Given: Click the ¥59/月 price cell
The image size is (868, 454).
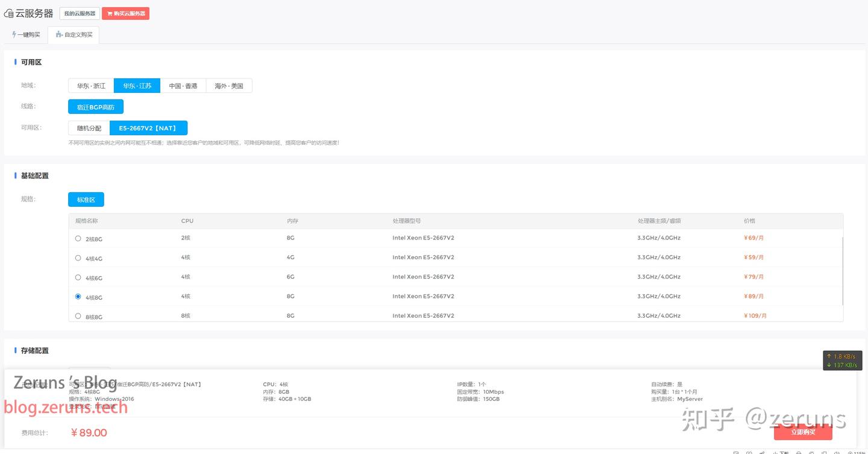Looking at the screenshot, I should (x=754, y=257).
